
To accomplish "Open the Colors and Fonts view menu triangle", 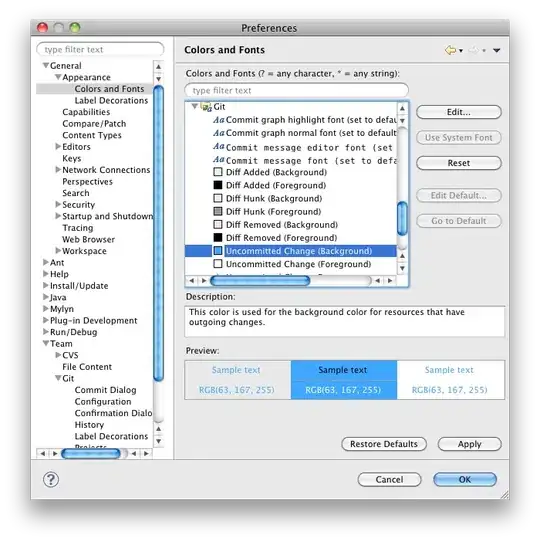I will pyautogui.click(x=497, y=50).
